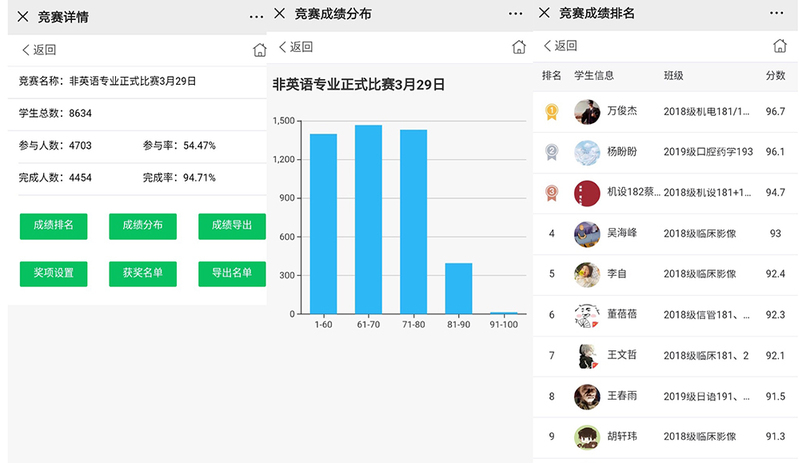Click the 81-90 score bar in chart
The width and height of the screenshot is (799, 463).
458,288
